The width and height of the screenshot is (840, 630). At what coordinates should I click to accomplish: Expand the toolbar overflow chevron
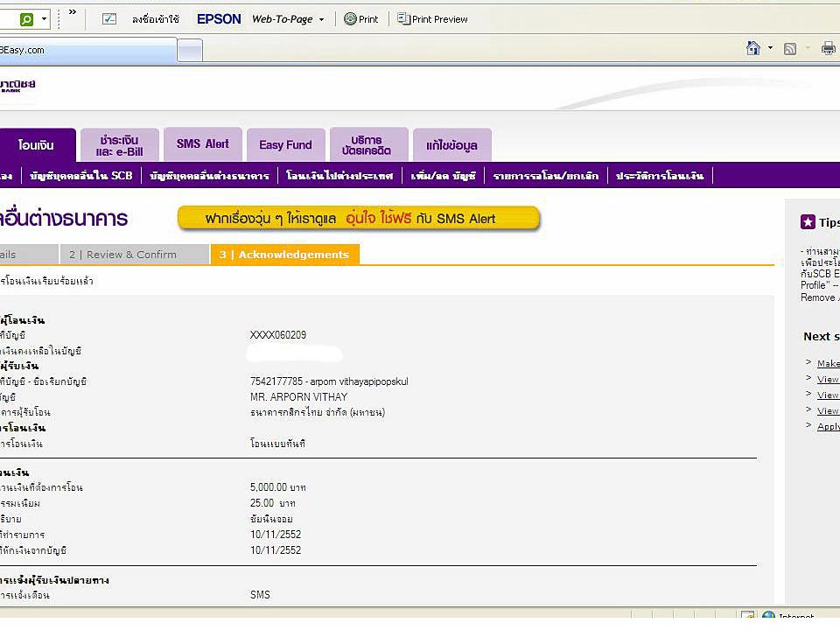click(x=72, y=14)
